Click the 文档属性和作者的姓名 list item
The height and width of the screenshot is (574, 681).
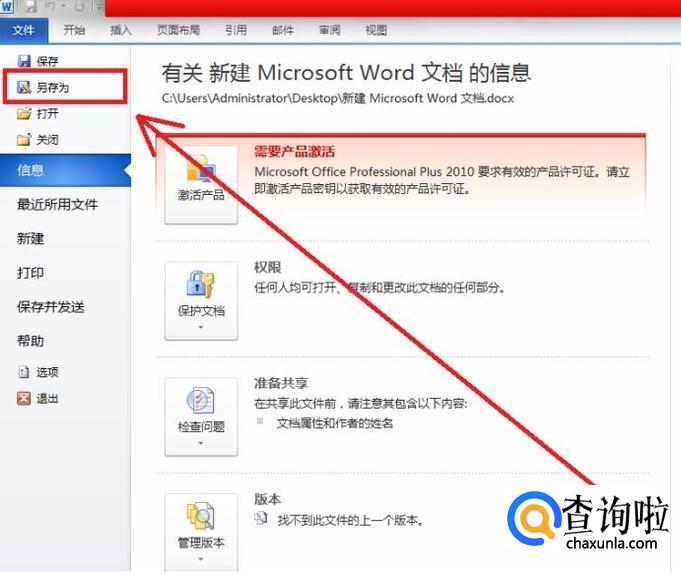point(334,423)
